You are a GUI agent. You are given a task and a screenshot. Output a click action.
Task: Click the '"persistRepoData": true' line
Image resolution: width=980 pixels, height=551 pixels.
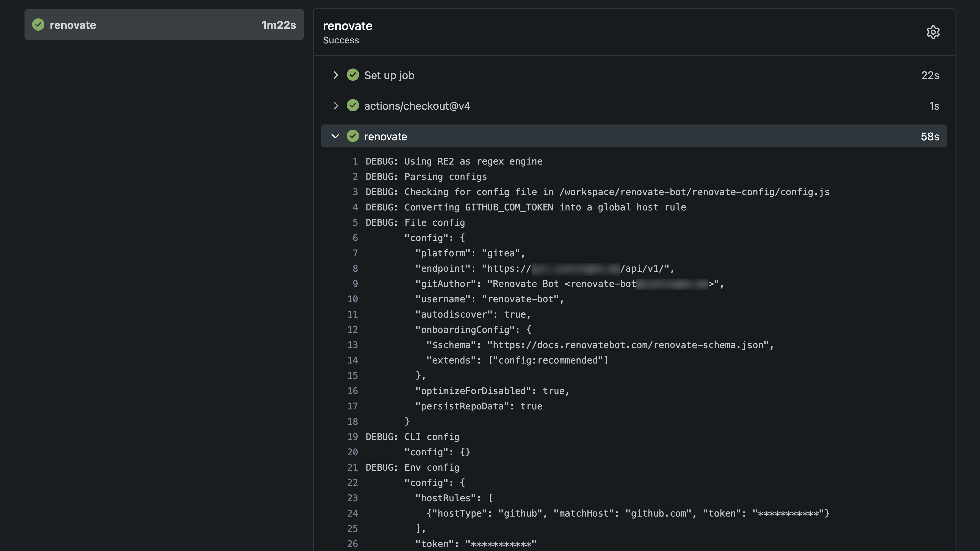[x=479, y=406]
